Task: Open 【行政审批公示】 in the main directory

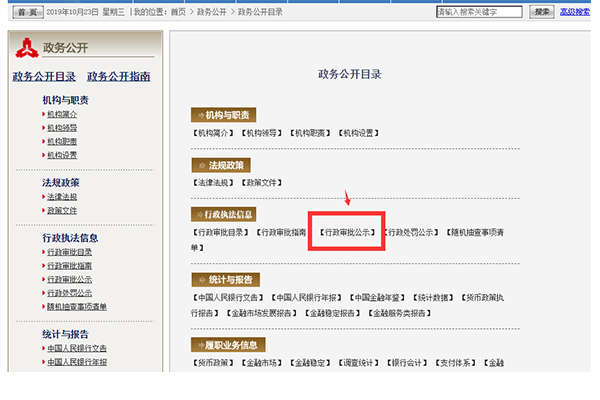Action: point(346,232)
